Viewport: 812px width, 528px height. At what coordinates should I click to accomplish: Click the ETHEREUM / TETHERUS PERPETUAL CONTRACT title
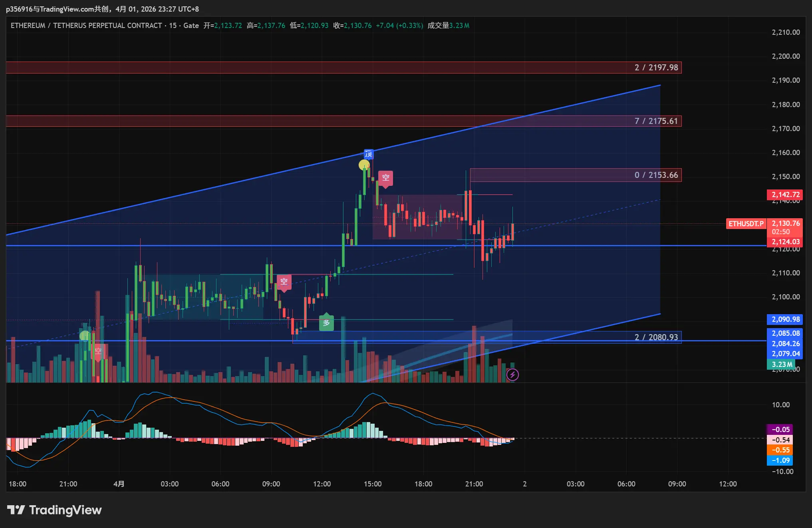[x=86, y=26]
